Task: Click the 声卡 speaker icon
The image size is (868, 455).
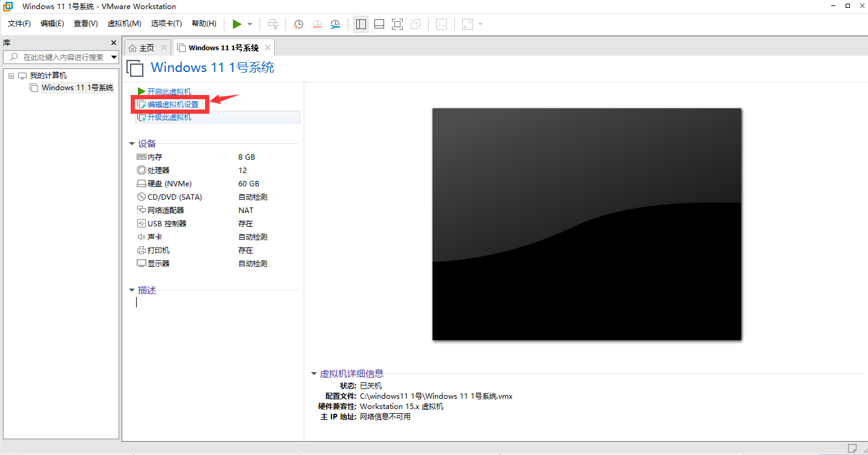Action: [x=142, y=237]
